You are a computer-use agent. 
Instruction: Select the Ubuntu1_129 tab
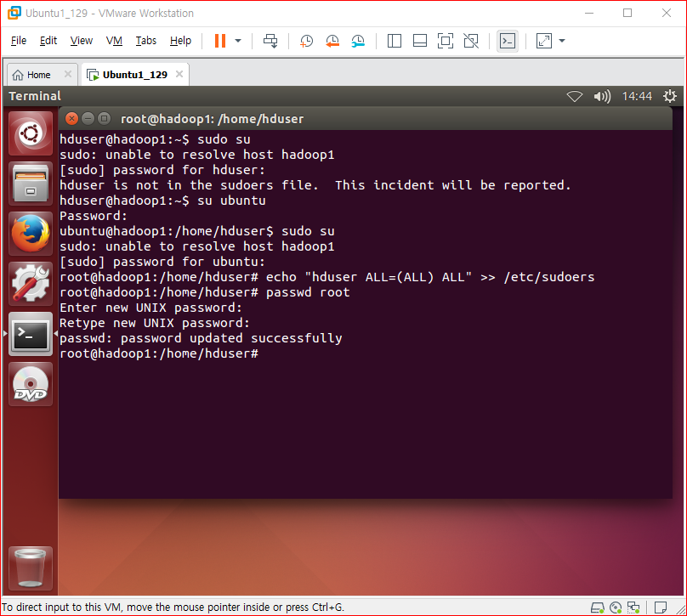tap(134, 75)
